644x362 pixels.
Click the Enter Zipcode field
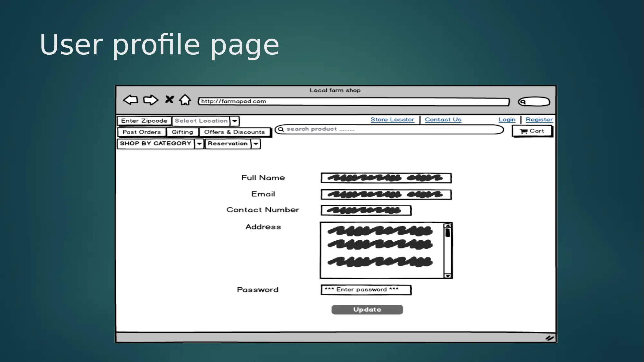pyautogui.click(x=145, y=120)
